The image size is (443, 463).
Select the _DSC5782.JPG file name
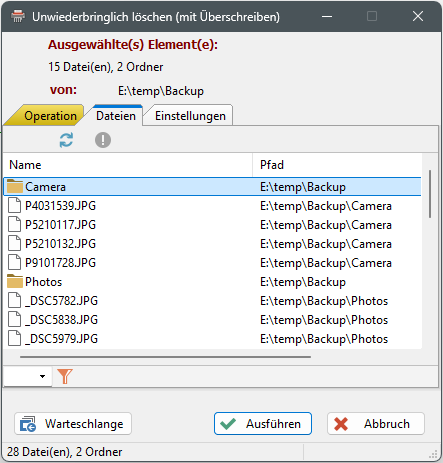click(62, 301)
